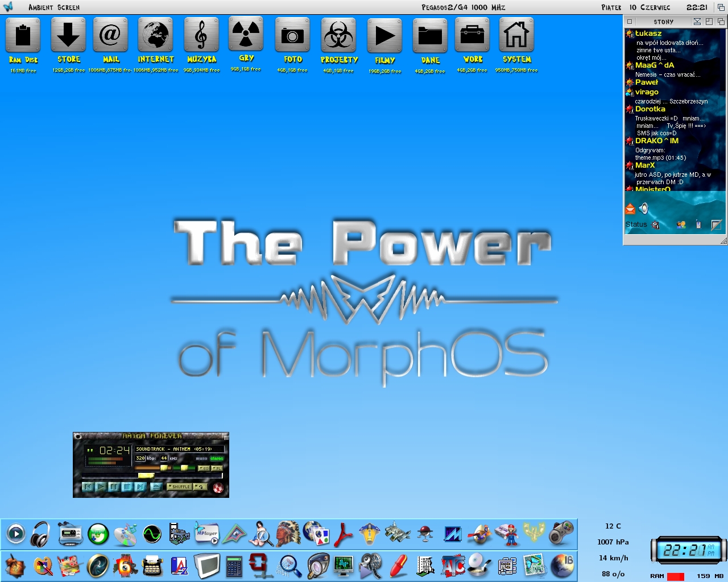Launch the magnifying glass search icon in the dock
This screenshot has height=582, width=728.
pyautogui.click(x=289, y=566)
